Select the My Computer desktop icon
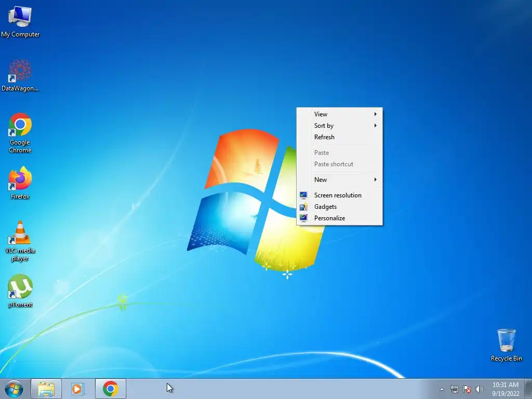Viewport: 532px width, 399px height. pyautogui.click(x=20, y=21)
